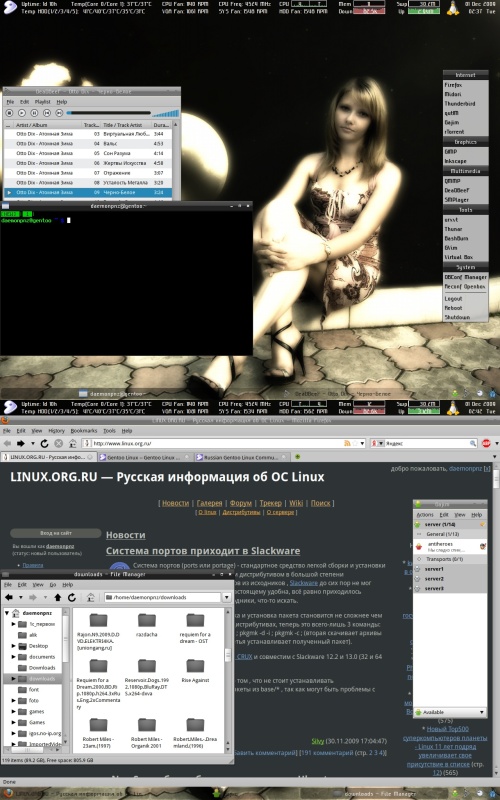Open the Форум link on linux.org.ru

(240, 503)
